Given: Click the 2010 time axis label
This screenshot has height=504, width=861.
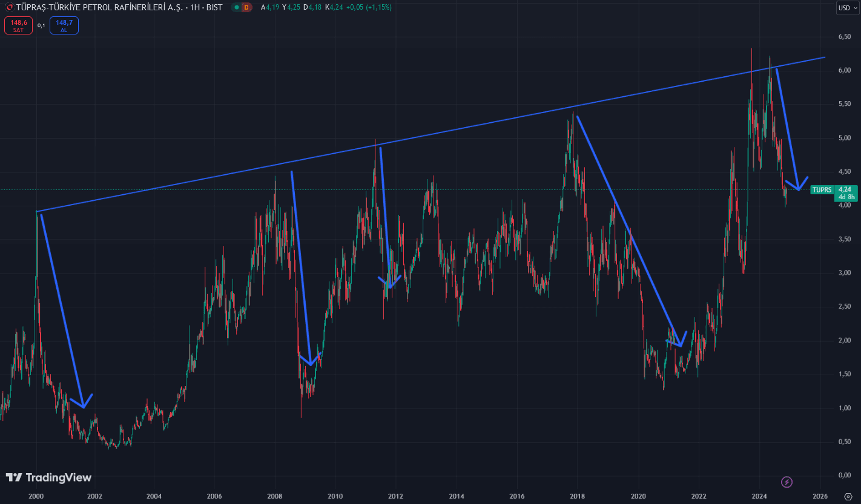Looking at the screenshot, I should (335, 495).
